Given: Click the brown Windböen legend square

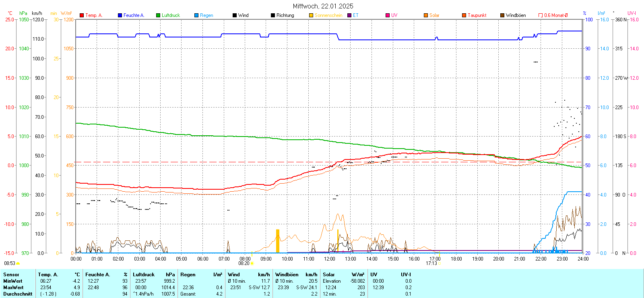Looking at the screenshot, I should 502,15.
